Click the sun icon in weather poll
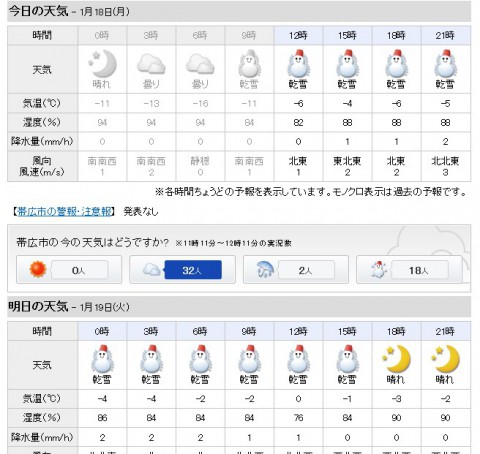480x454 pixels. pos(38,269)
